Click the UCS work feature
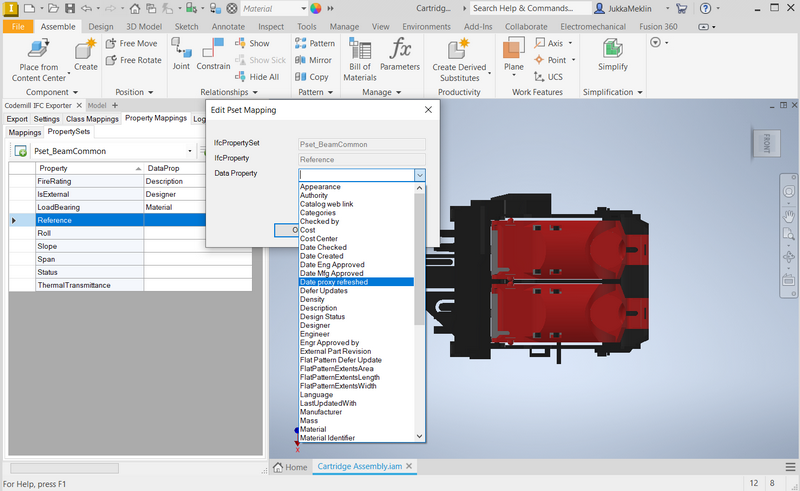800x491 pixels. coord(549,76)
